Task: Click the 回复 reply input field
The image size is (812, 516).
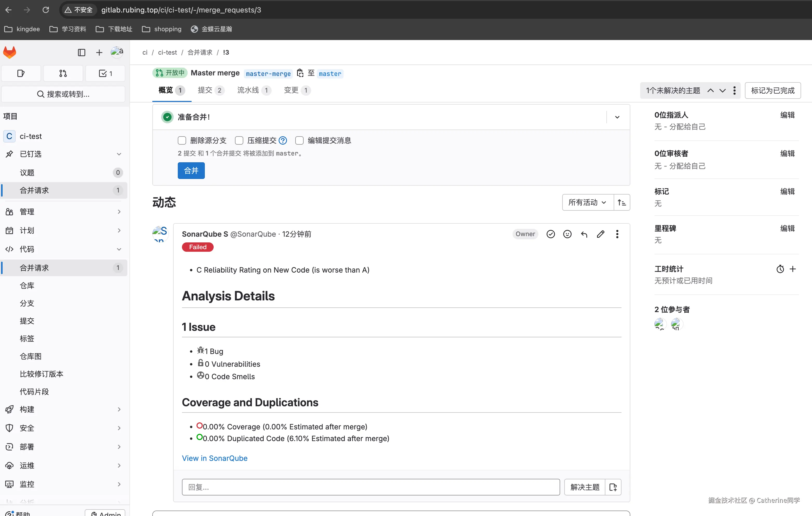Action: pos(371,487)
